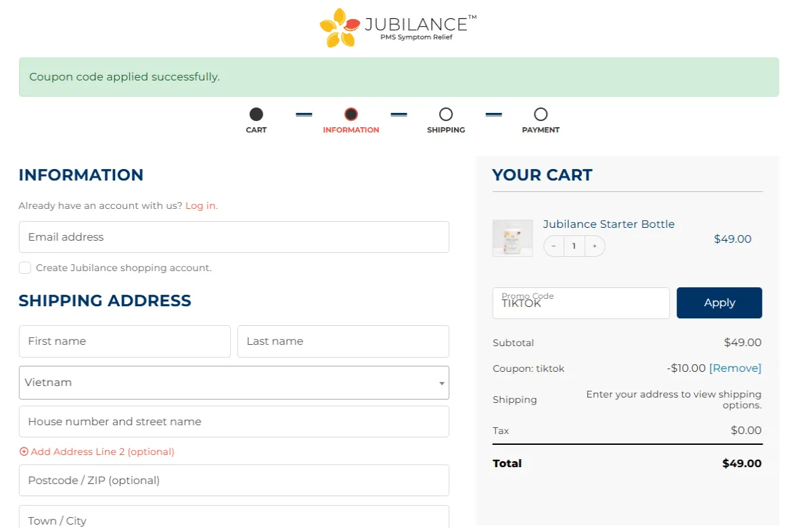Click the Shipping step circle
The width and height of the screenshot is (812, 528).
coord(445,114)
